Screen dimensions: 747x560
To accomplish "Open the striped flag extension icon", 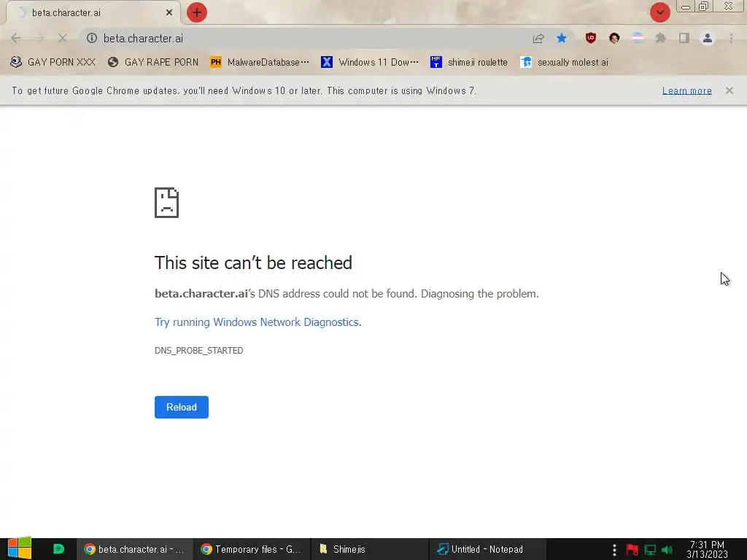I will 638,38.
